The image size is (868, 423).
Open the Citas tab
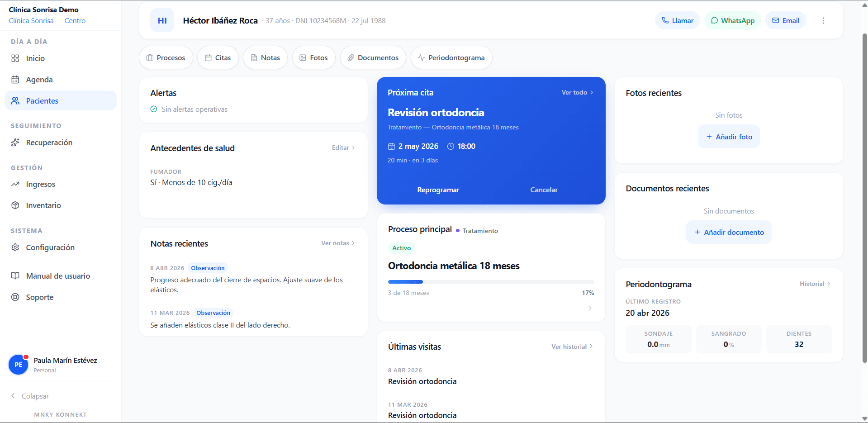pos(218,57)
